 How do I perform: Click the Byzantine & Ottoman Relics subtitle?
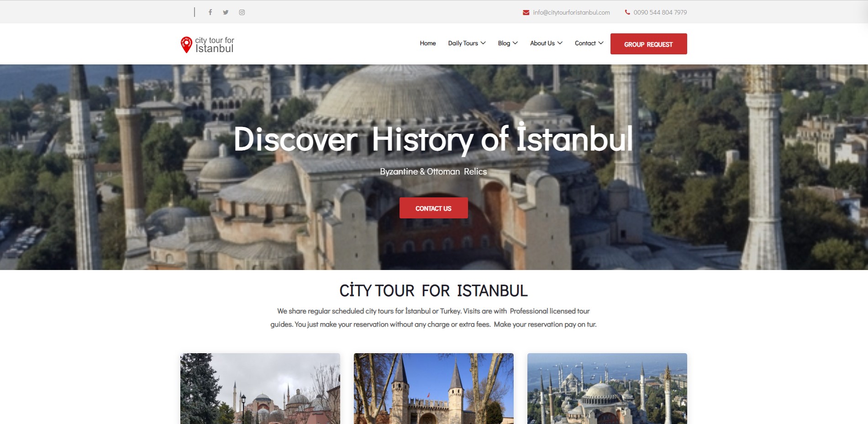(x=433, y=171)
